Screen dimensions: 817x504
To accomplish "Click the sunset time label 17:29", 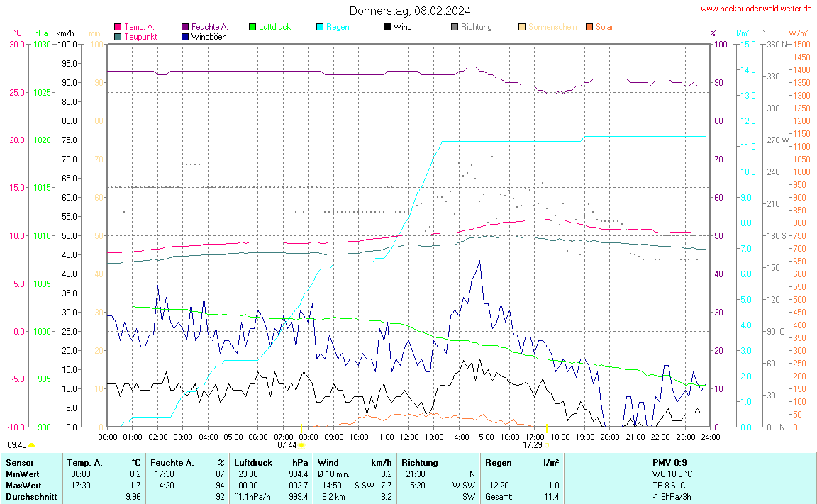I will click(532, 445).
